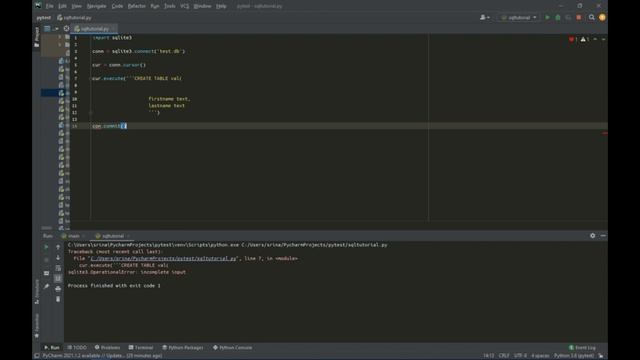Image resolution: width=640 pixels, height=360 pixels.
Task: Click the 'Process finished with exit code 1' text
Action: [x=114, y=286]
